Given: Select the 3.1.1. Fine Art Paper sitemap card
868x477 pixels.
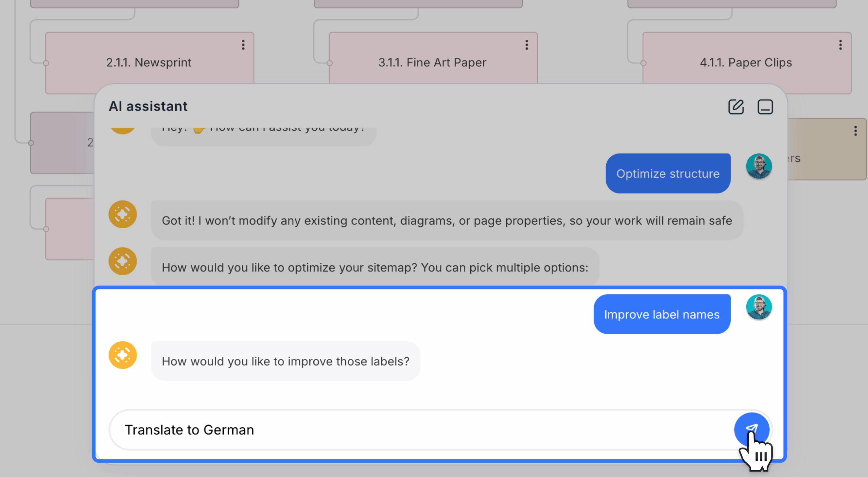Looking at the screenshot, I should (433, 58).
